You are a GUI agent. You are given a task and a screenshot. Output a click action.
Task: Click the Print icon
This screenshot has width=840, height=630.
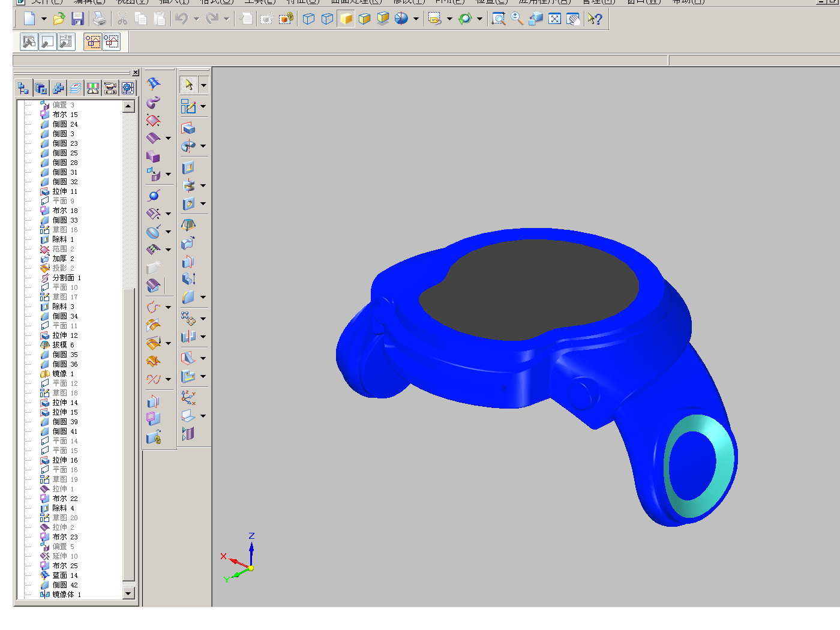(x=100, y=19)
